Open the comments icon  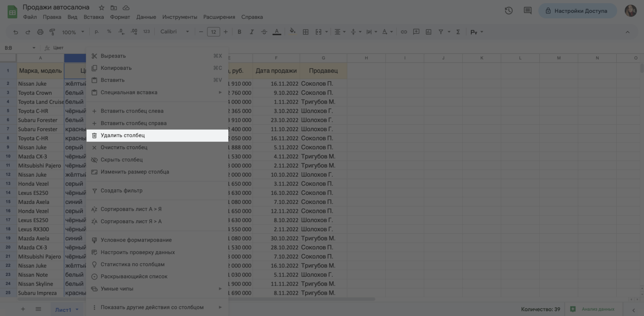(528, 11)
